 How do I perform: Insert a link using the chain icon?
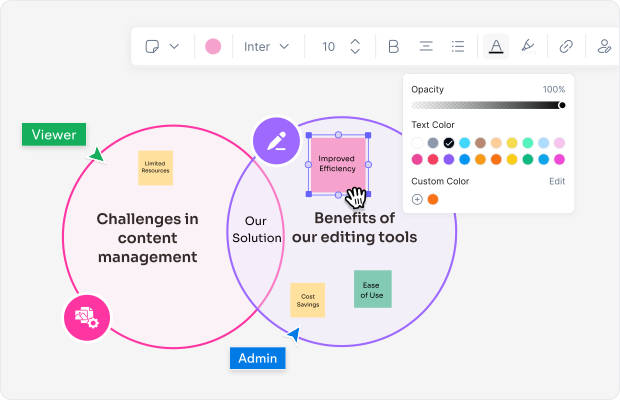pos(566,46)
